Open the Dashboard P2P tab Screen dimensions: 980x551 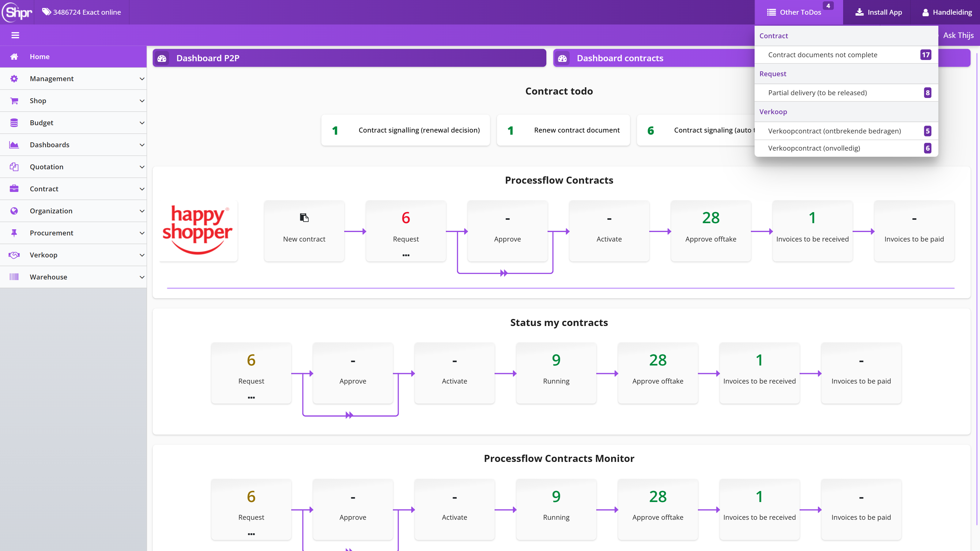(349, 58)
